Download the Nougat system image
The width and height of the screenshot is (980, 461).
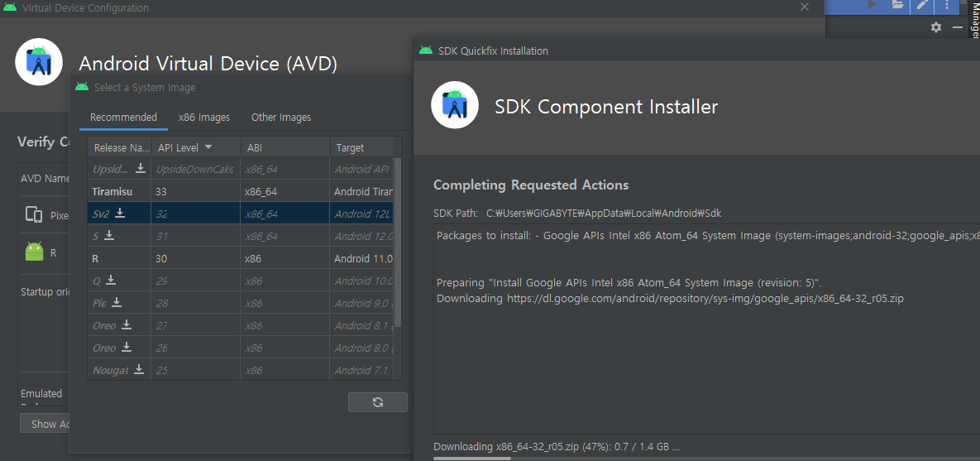[139, 370]
